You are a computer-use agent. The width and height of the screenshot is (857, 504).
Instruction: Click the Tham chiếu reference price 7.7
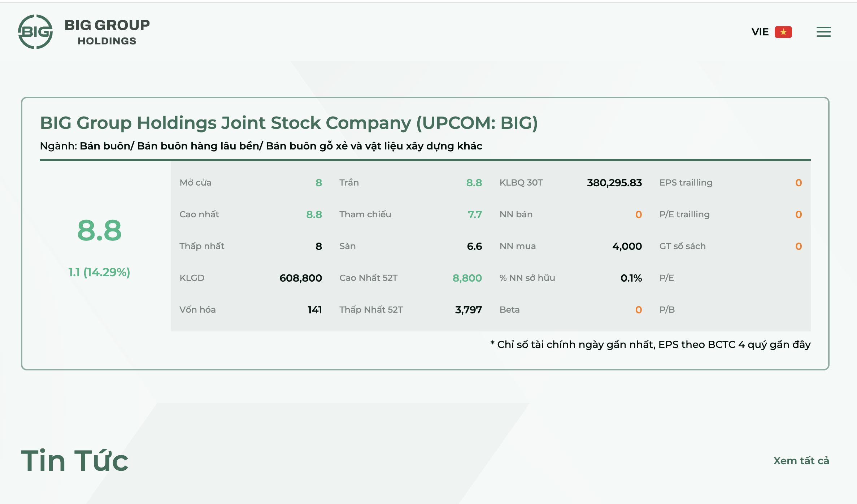[x=475, y=214]
